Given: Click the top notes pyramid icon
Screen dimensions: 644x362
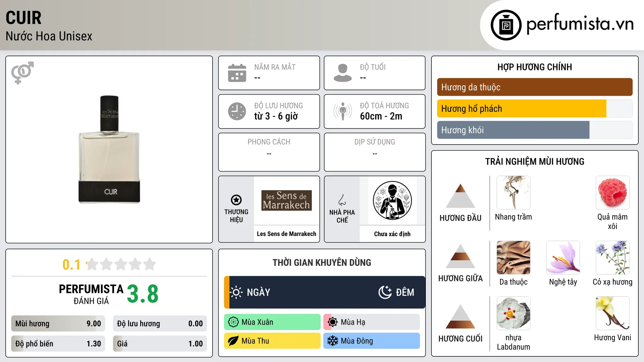Looking at the screenshot, I should pos(460,195).
